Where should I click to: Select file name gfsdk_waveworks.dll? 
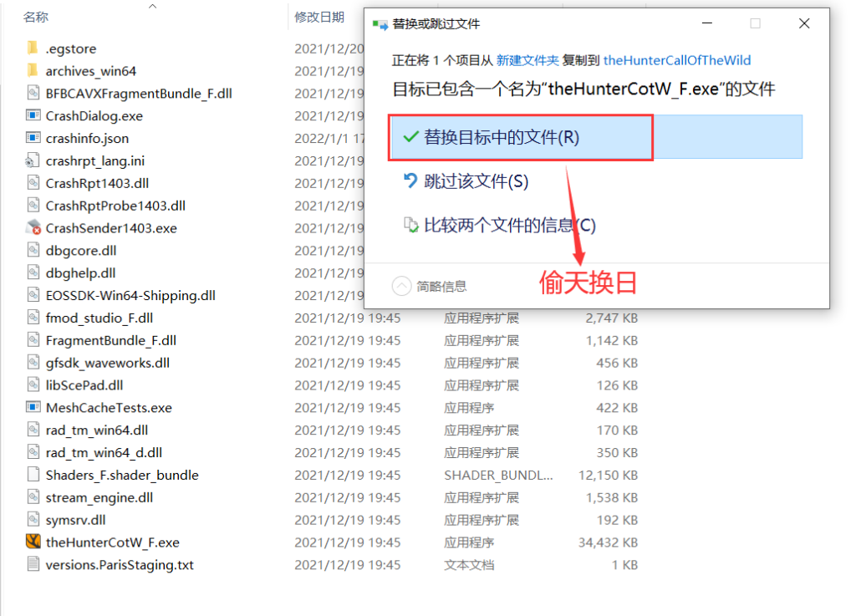point(108,363)
